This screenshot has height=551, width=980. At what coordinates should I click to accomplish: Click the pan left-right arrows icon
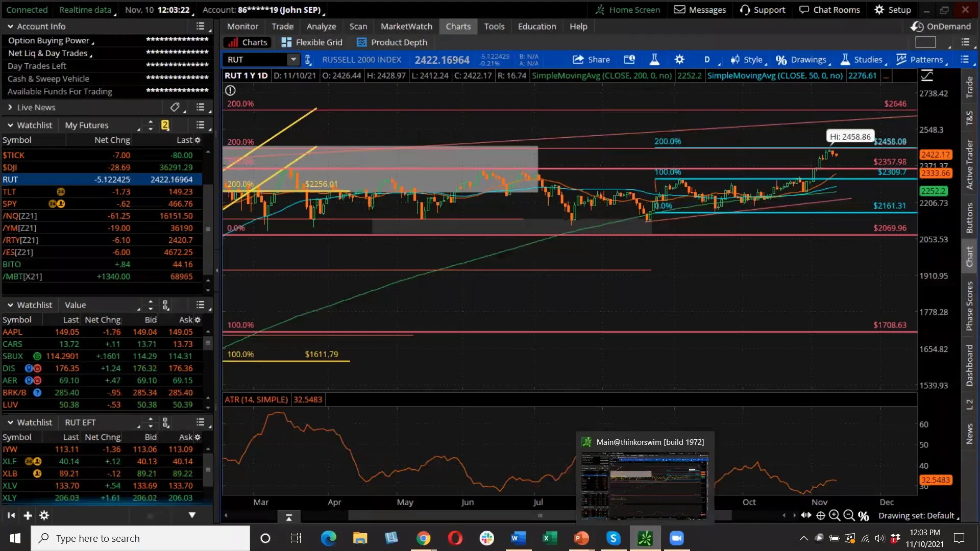pos(806,515)
